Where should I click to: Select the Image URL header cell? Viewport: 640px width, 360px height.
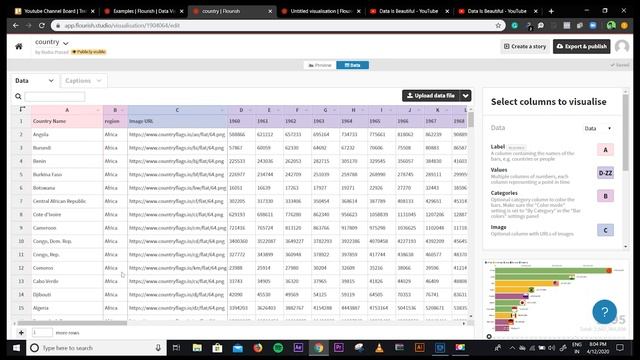point(177,121)
